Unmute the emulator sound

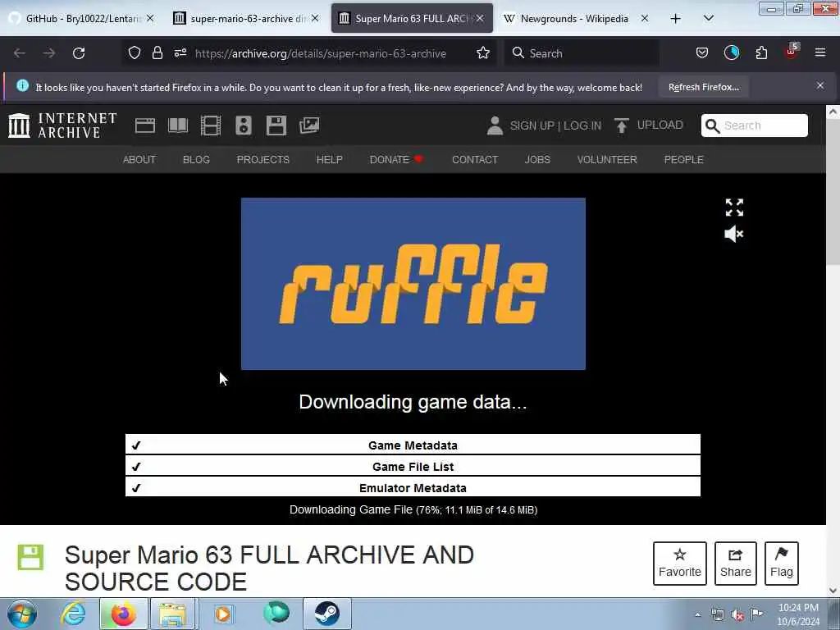click(x=734, y=234)
